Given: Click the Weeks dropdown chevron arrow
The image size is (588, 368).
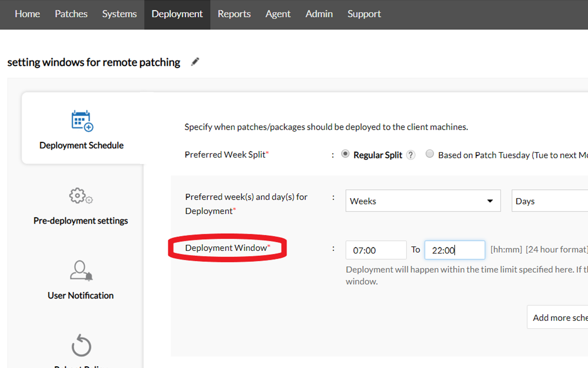Looking at the screenshot, I should coord(490,201).
